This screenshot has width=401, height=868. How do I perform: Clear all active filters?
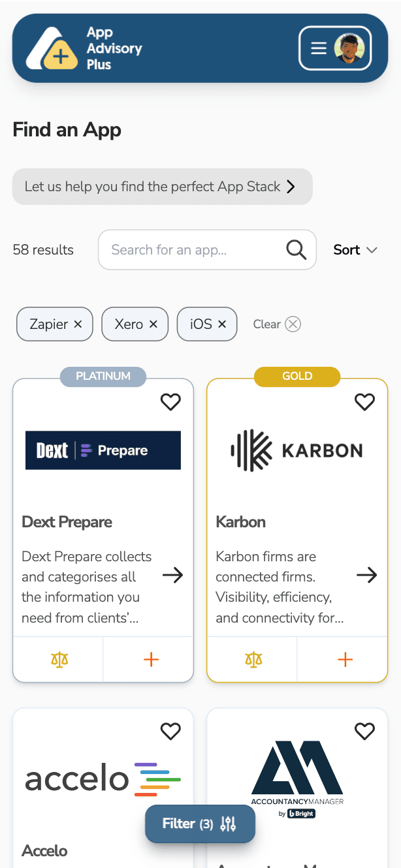pos(277,324)
